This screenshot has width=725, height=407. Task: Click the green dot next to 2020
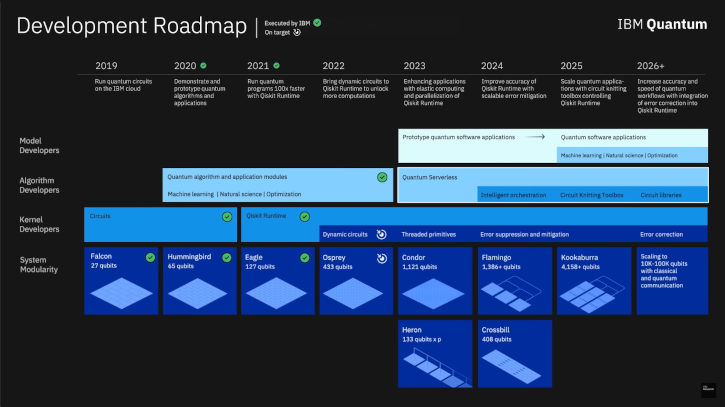coord(203,66)
